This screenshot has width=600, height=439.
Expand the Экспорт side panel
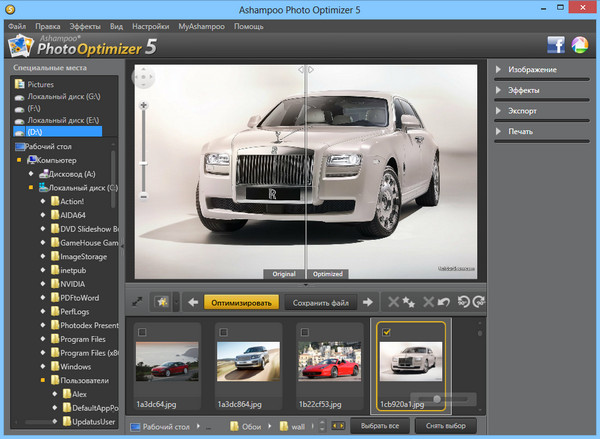coord(523,110)
